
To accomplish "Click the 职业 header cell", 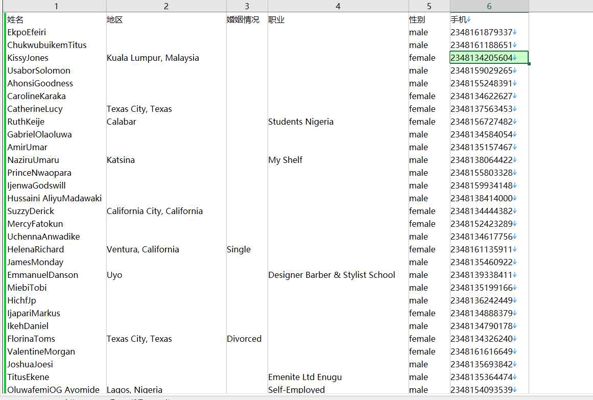I will click(x=338, y=20).
